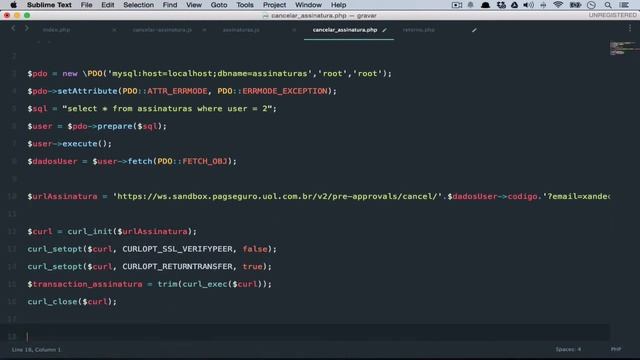Go to the previous tab using the left arrow
Image resolution: width=640 pixels, height=360 pixels.
13,28
